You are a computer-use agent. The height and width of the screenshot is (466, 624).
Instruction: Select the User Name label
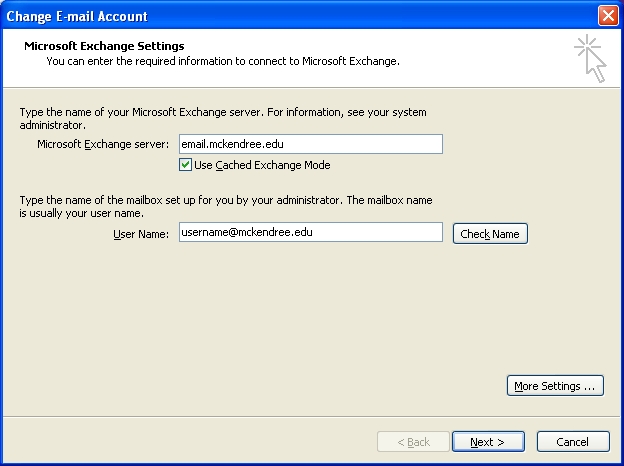pyautogui.click(x=141, y=234)
